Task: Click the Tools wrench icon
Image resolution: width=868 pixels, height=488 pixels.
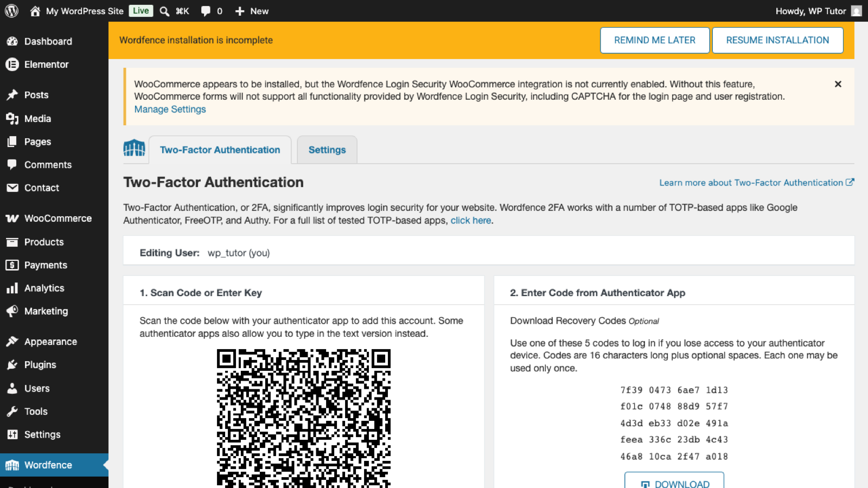Action: click(x=12, y=412)
